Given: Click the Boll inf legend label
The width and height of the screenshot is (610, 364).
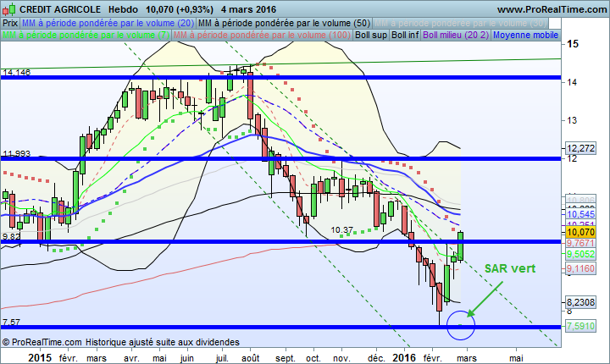Looking at the screenshot, I should [405, 35].
